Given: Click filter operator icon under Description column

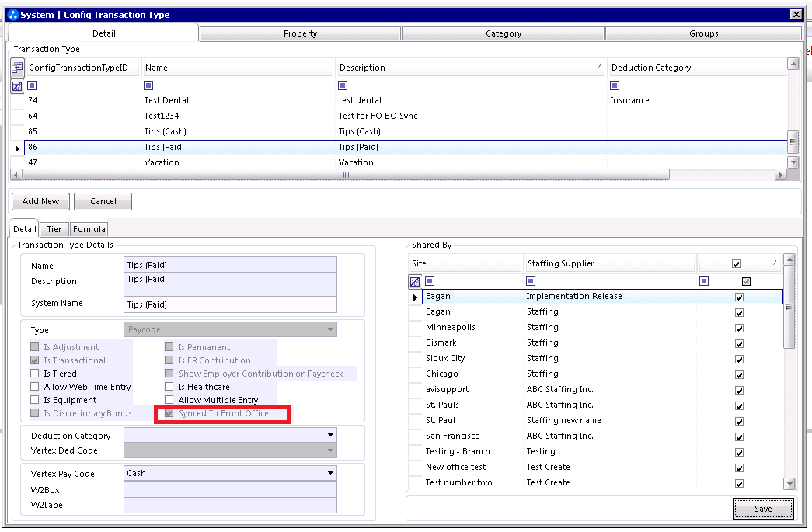Looking at the screenshot, I should click(x=343, y=85).
